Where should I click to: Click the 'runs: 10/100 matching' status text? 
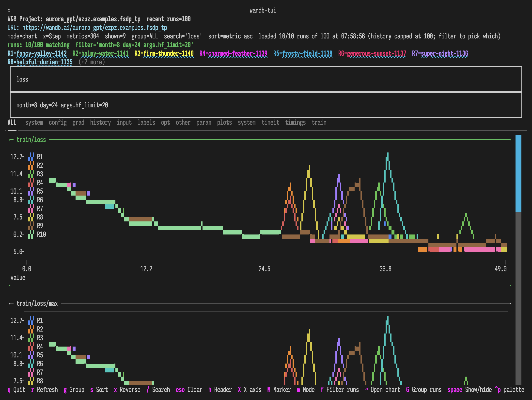pyautogui.click(x=38, y=45)
